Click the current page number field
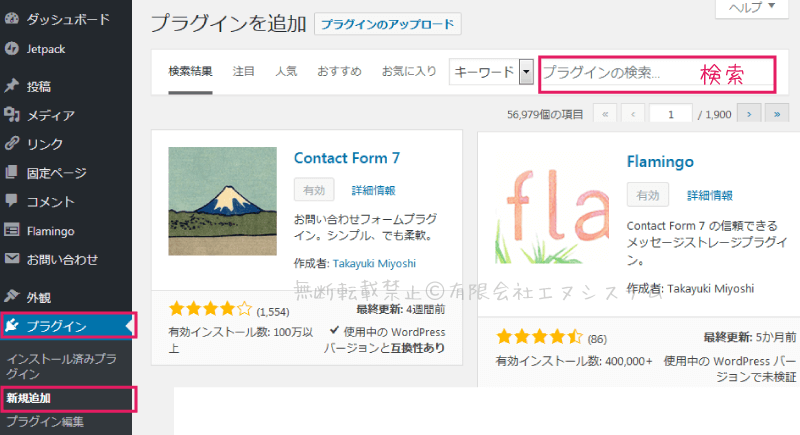Image resolution: width=800 pixels, height=435 pixels. click(x=671, y=114)
